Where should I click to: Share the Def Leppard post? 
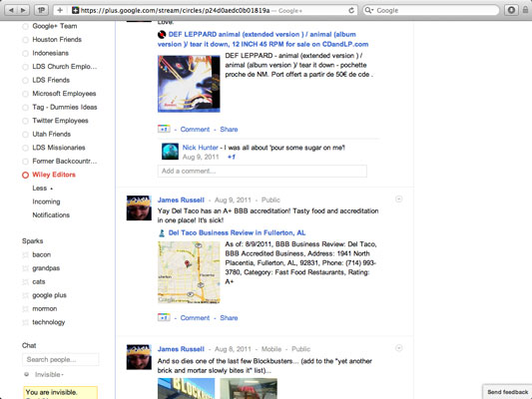[x=229, y=129]
